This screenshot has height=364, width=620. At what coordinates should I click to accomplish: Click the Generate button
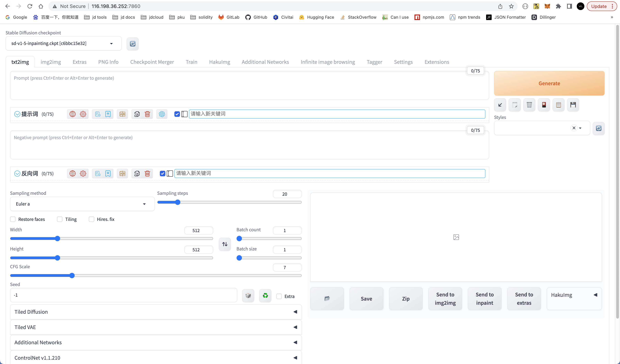point(549,83)
